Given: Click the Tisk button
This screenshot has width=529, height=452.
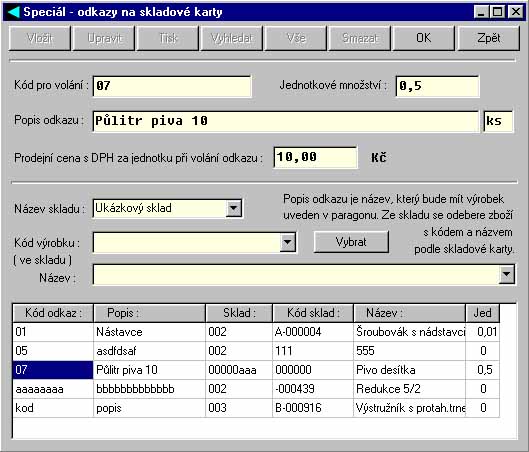Looking at the screenshot, I should (168, 38).
